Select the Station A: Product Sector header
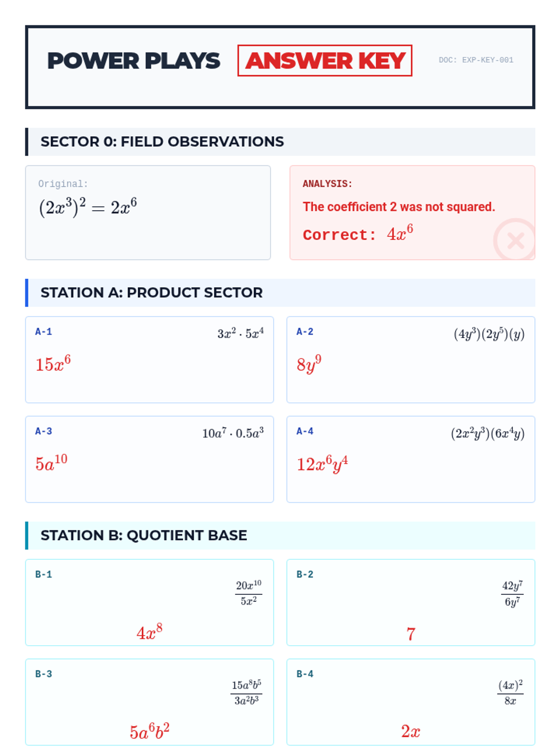The height and width of the screenshot is (747, 560). click(x=151, y=293)
